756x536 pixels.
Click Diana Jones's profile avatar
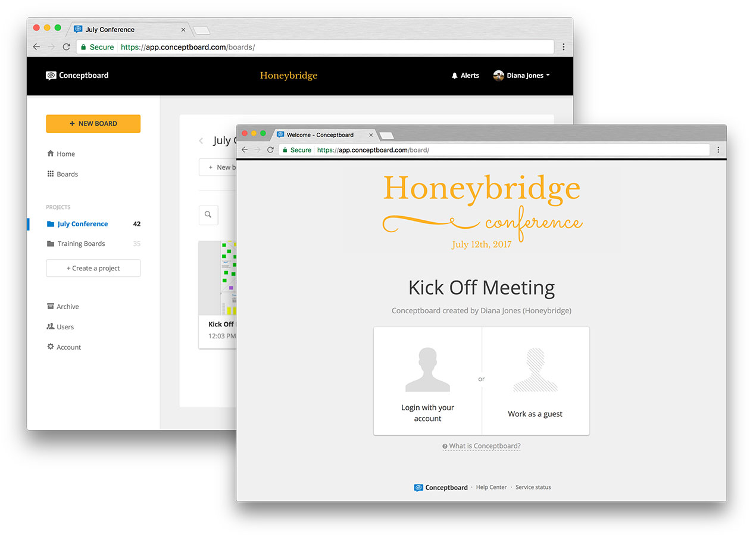coord(498,75)
